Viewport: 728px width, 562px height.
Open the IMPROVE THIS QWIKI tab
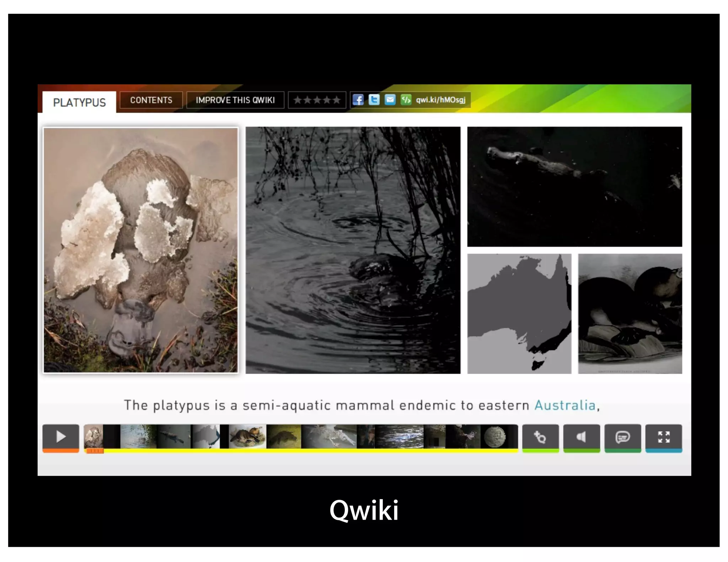click(235, 100)
